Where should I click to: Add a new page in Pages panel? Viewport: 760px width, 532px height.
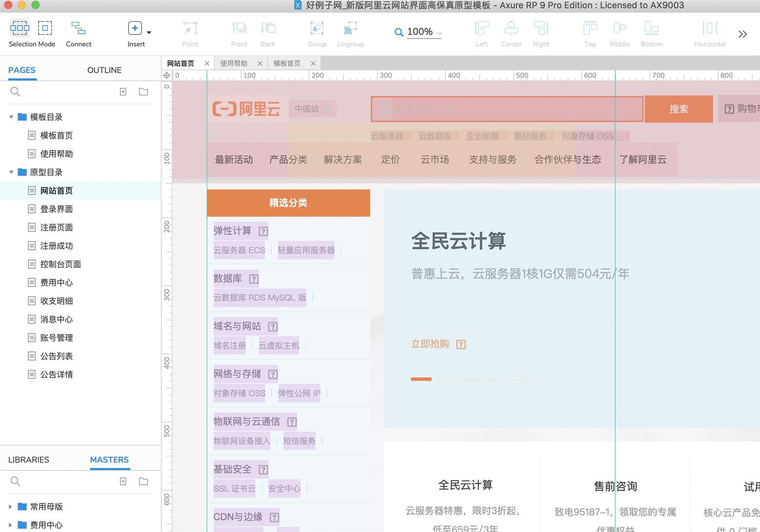tap(123, 92)
